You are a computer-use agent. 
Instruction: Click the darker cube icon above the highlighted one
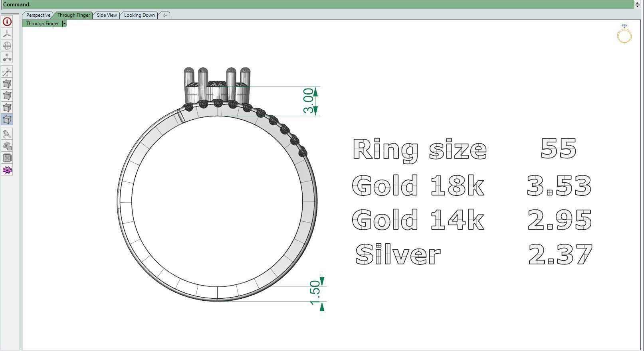coord(7,108)
